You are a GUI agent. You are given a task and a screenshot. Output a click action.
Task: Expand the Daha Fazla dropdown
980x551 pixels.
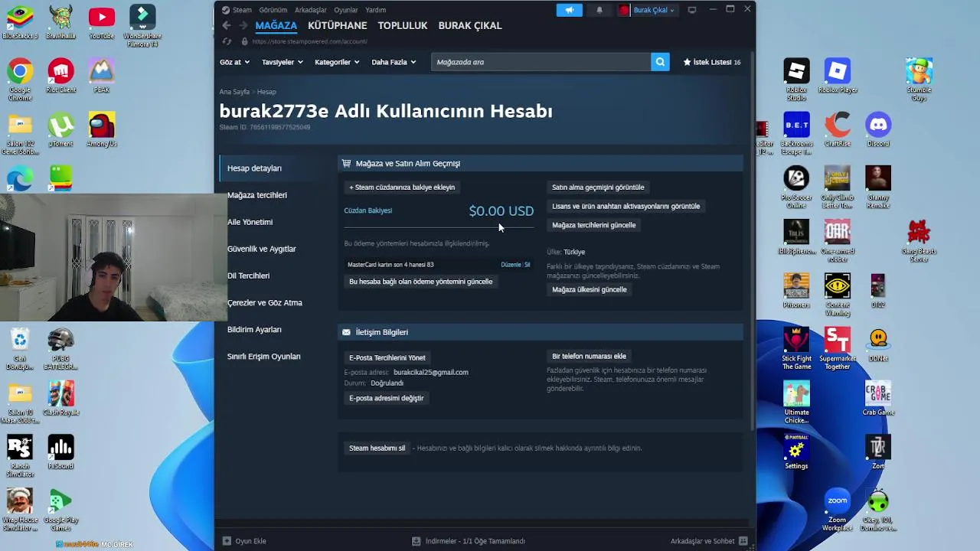pyautogui.click(x=394, y=62)
